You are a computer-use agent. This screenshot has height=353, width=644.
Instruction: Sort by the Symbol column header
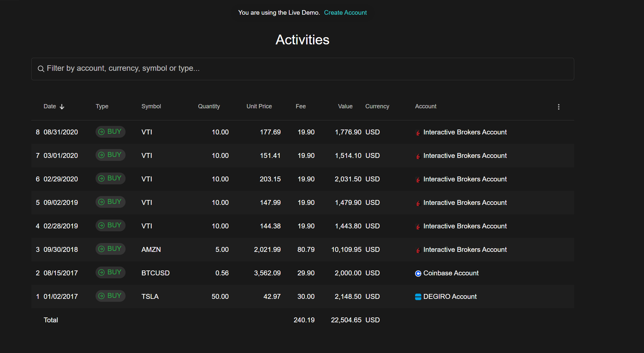pos(151,106)
